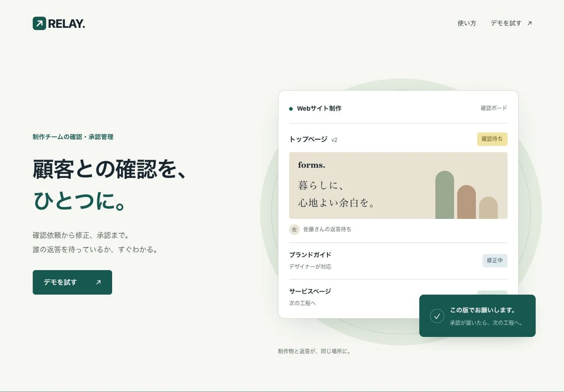This screenshot has height=392, width=564.
Task: Open the 使い方 navigation link
Action: [467, 23]
